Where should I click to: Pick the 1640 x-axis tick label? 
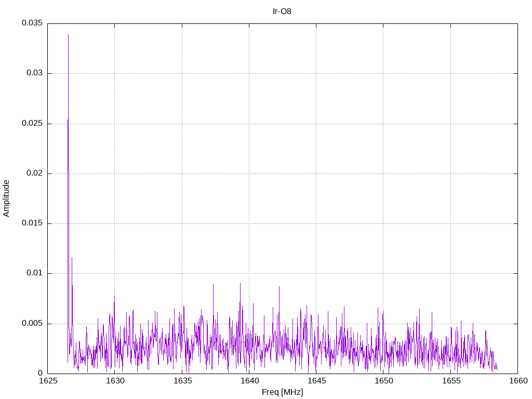coord(249,381)
